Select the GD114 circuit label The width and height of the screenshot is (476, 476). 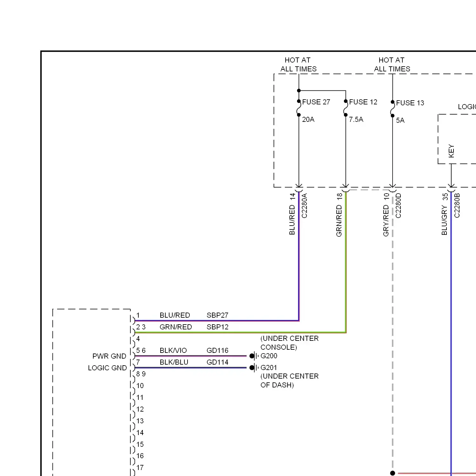coord(217,362)
